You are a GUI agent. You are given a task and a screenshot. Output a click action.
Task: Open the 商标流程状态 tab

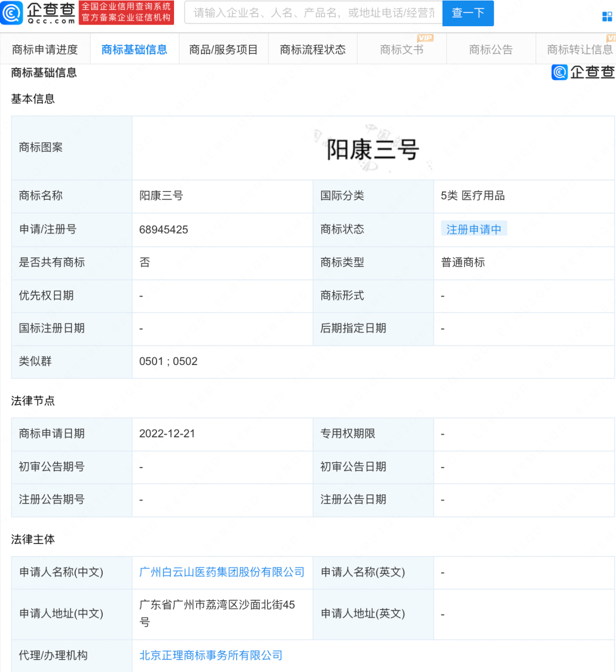coord(313,49)
